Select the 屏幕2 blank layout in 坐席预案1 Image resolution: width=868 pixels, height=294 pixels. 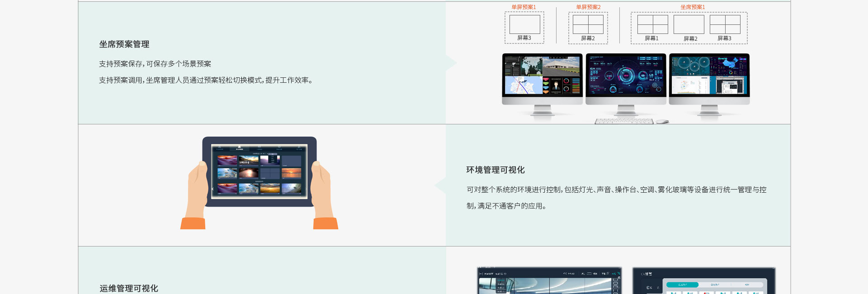(x=689, y=24)
